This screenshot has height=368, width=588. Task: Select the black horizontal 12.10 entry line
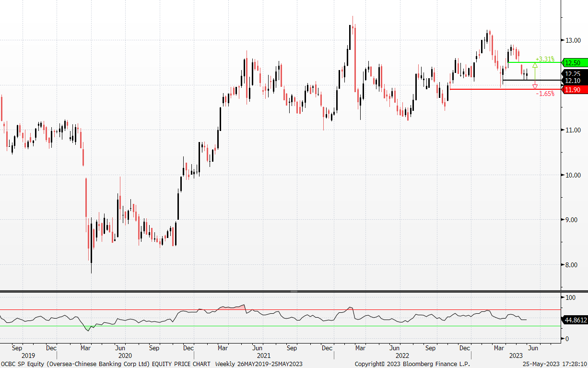531,80
